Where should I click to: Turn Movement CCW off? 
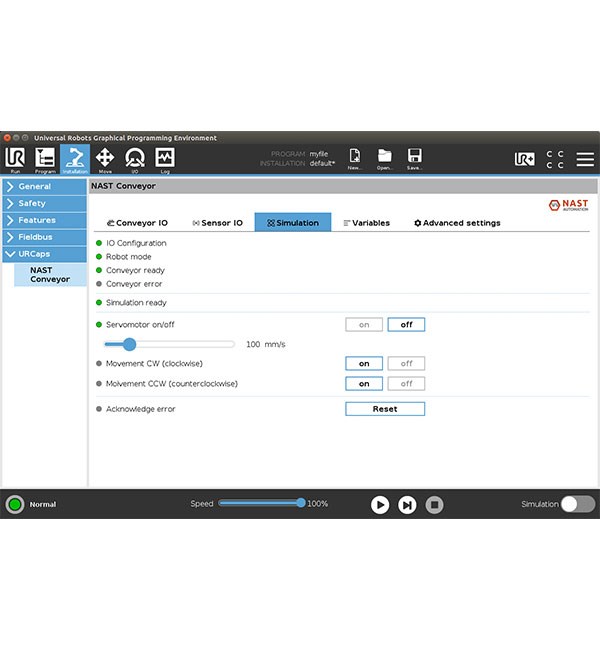coord(406,384)
